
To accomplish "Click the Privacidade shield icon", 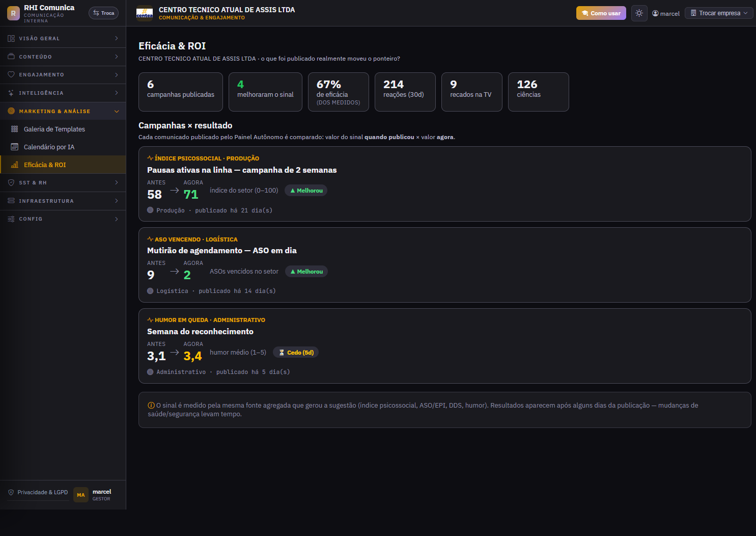I will [11, 492].
